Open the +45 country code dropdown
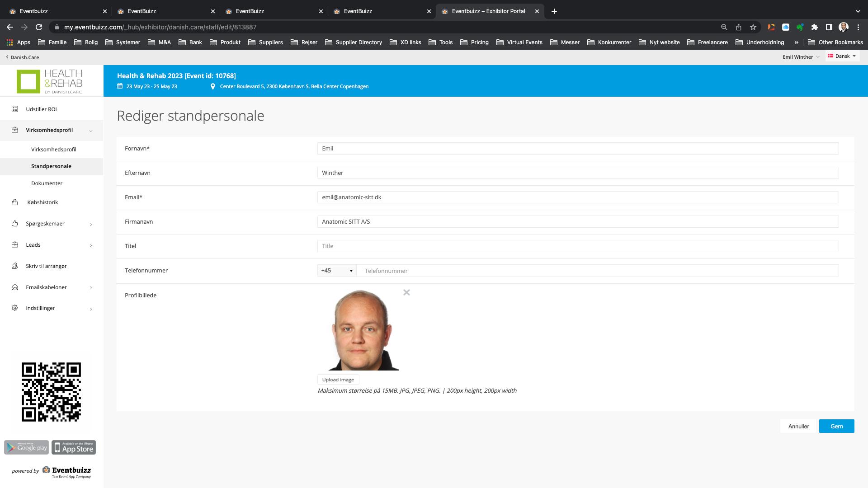868x488 pixels. click(337, 271)
